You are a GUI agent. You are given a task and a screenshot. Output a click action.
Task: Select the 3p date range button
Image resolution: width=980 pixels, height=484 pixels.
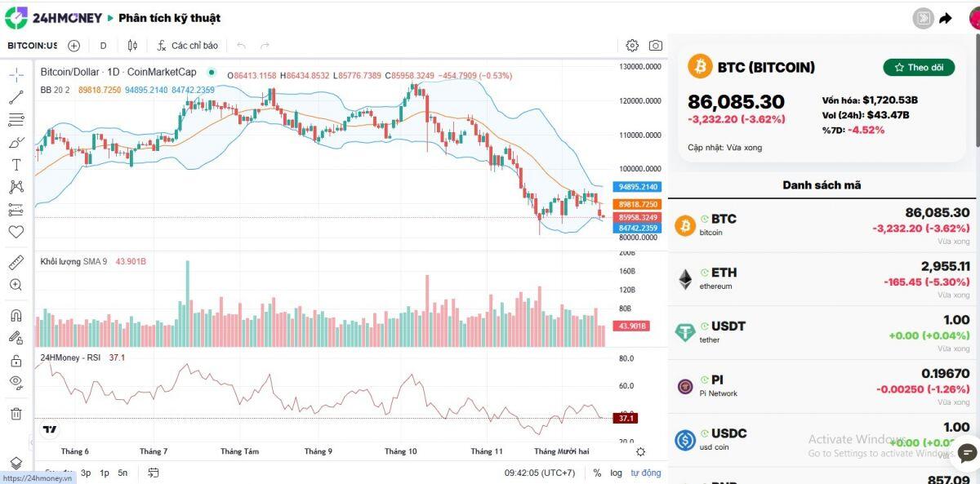pos(86,473)
